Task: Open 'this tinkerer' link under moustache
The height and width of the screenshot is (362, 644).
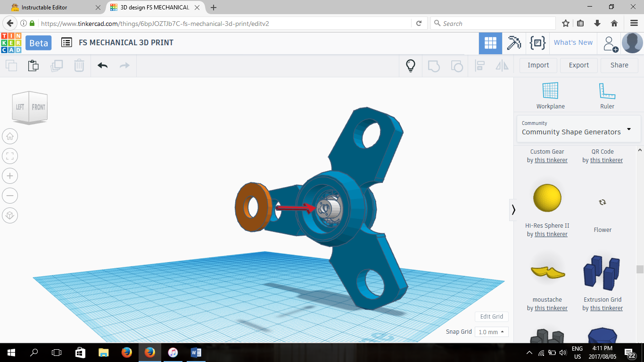Action: pos(551,308)
